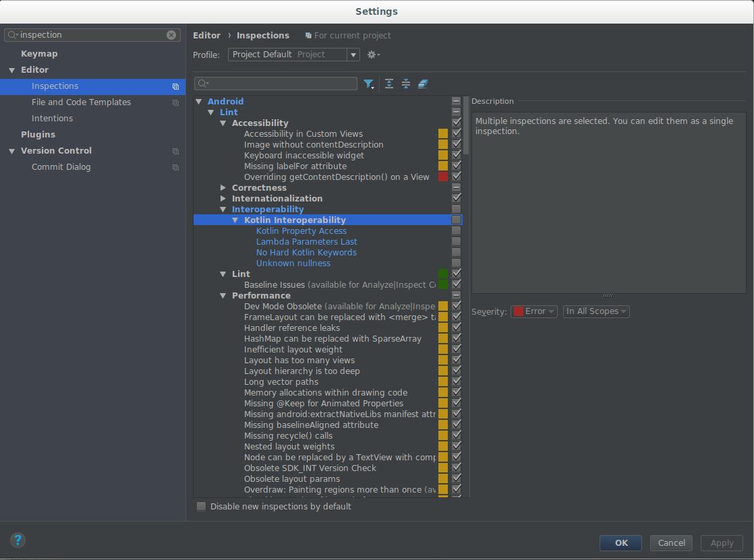This screenshot has height=560, width=754.
Task: Click the Editor breadcrumb link
Action: [207, 36]
